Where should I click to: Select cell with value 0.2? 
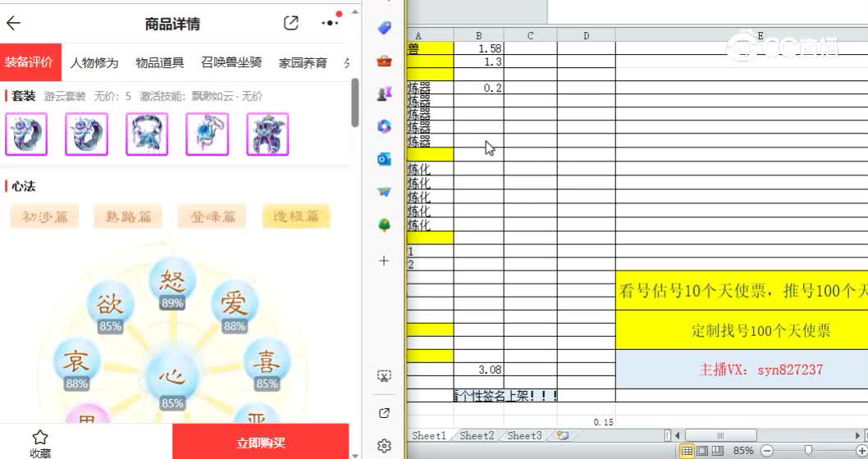tap(478, 88)
